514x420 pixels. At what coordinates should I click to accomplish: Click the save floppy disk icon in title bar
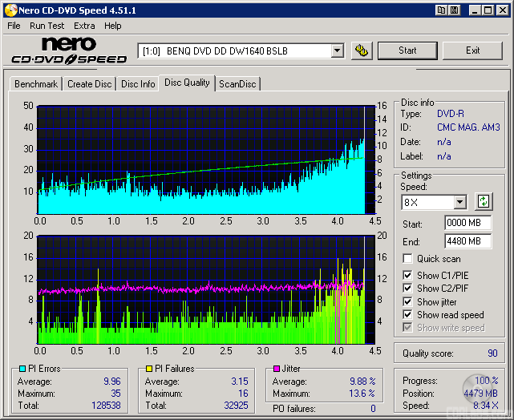pos(455,10)
